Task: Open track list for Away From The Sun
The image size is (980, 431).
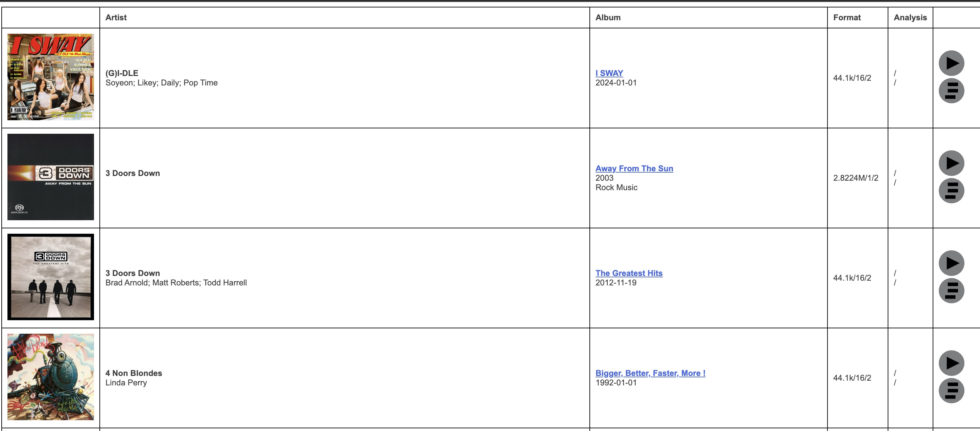Action: pyautogui.click(x=951, y=191)
